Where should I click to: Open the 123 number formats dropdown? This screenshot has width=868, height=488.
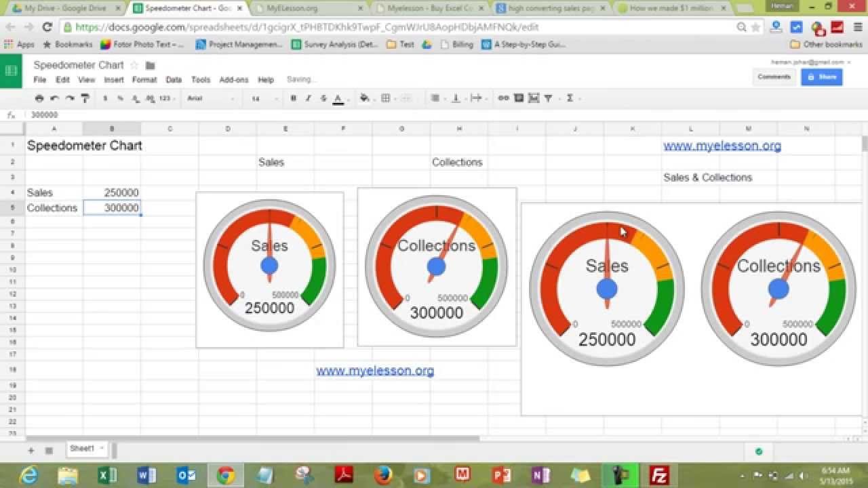click(x=165, y=98)
